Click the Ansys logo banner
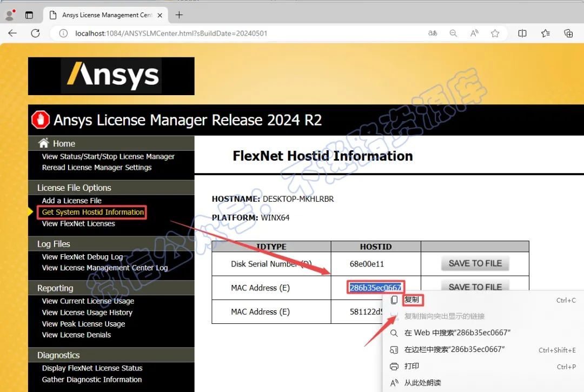 (x=111, y=76)
